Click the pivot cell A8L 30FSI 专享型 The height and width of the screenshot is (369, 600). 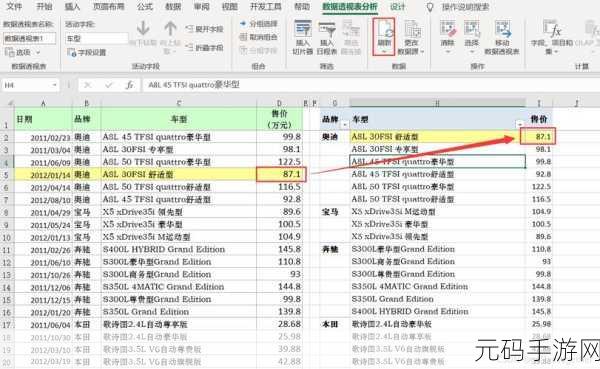click(x=437, y=149)
